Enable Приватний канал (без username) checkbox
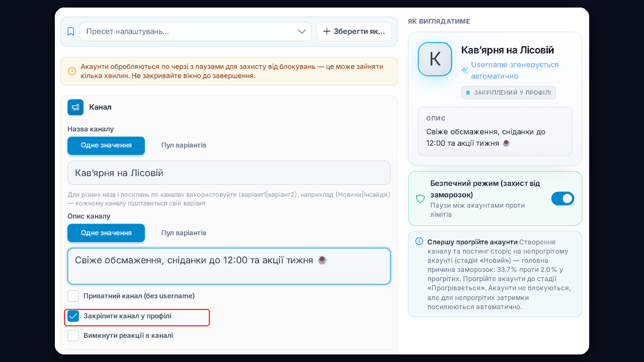The width and height of the screenshot is (644, 362). click(73, 296)
